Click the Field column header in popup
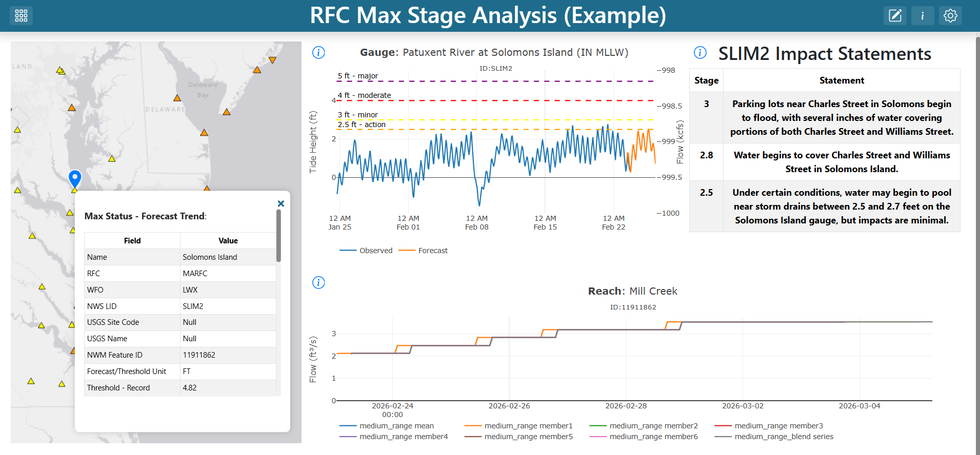This screenshot has width=980, height=455. pos(132,241)
